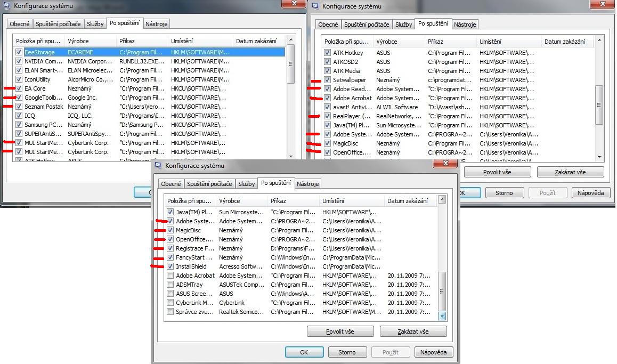
Task: Click the right window list's scrollbar thumb
Action: point(599,104)
